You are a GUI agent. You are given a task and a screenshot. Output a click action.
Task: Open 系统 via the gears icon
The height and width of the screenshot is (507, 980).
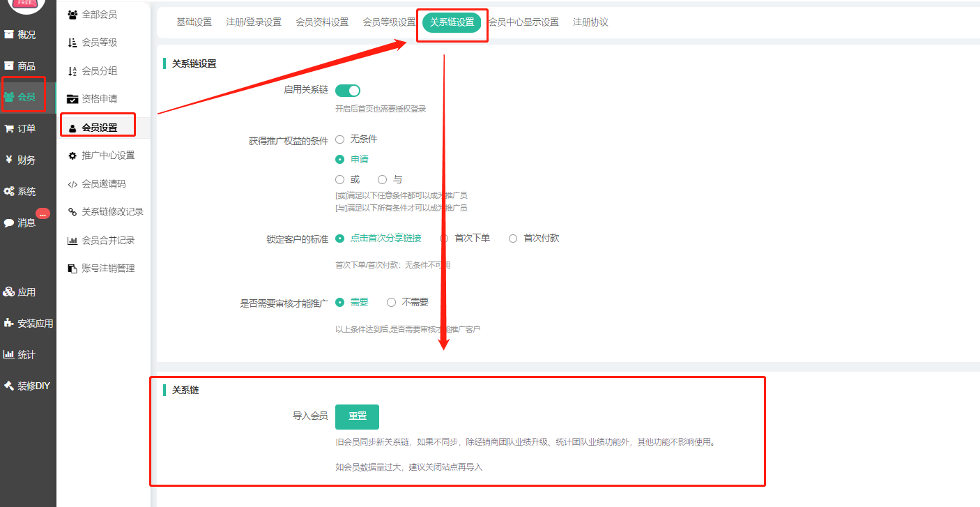point(9,191)
